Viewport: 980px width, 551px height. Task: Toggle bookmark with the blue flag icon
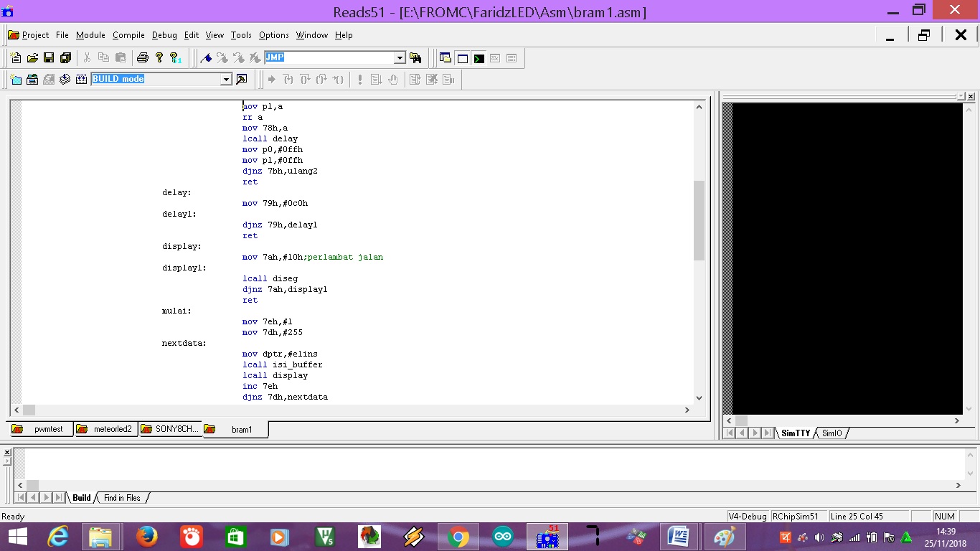(x=206, y=58)
